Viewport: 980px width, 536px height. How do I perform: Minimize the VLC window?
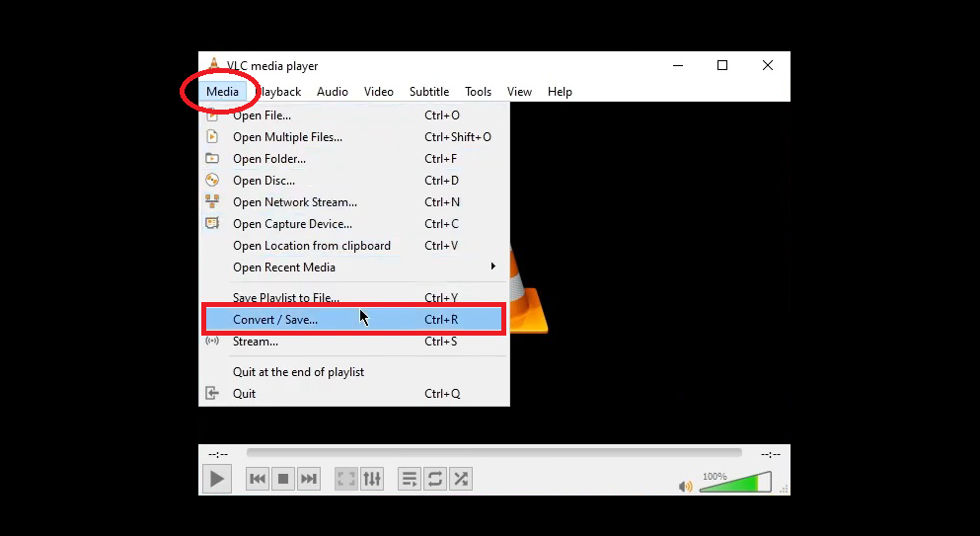tap(678, 66)
